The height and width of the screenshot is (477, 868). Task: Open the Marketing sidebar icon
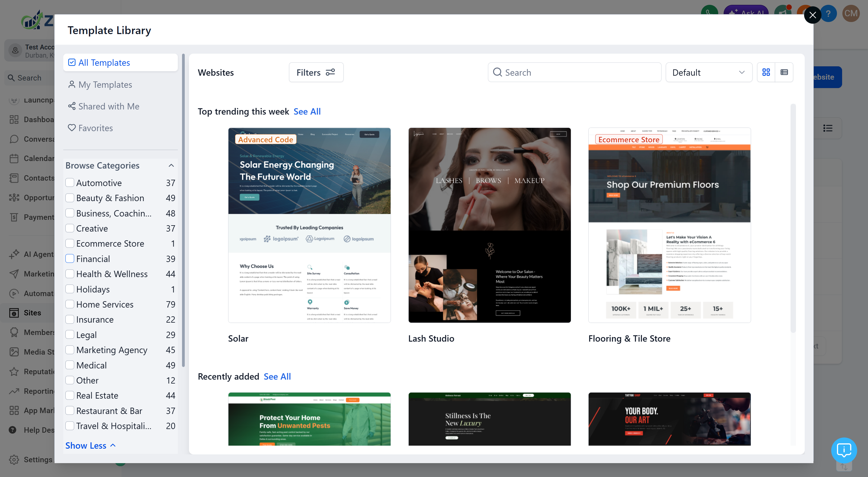coord(14,274)
